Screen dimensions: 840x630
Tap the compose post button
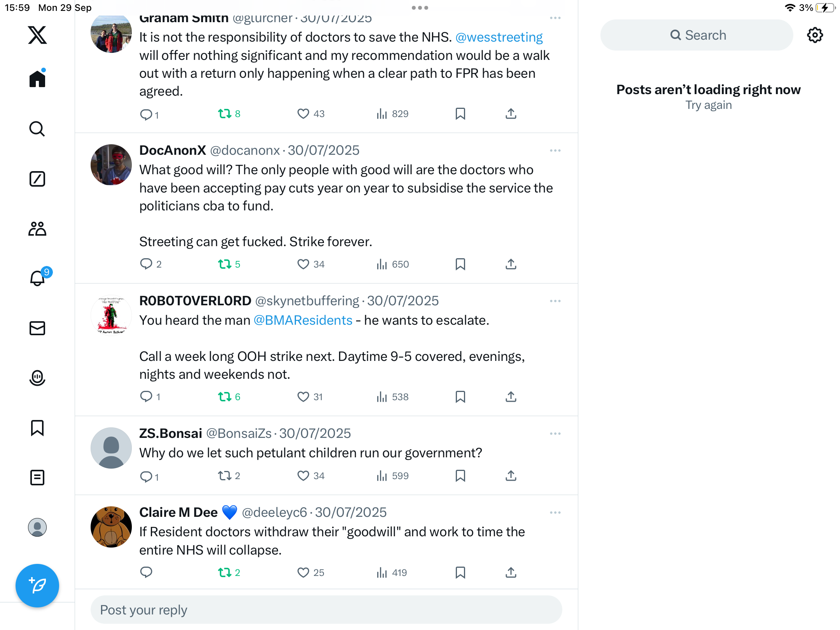(x=37, y=585)
